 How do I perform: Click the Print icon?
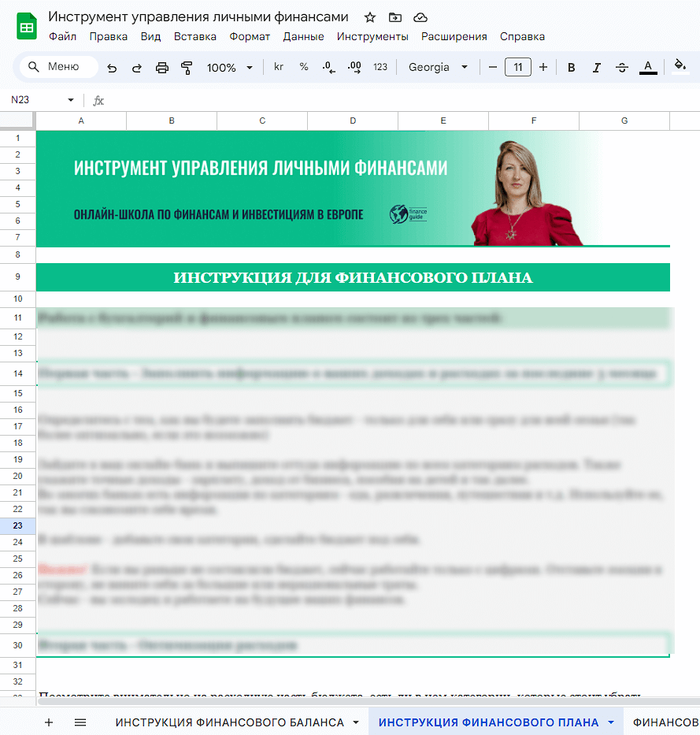pyautogui.click(x=162, y=68)
